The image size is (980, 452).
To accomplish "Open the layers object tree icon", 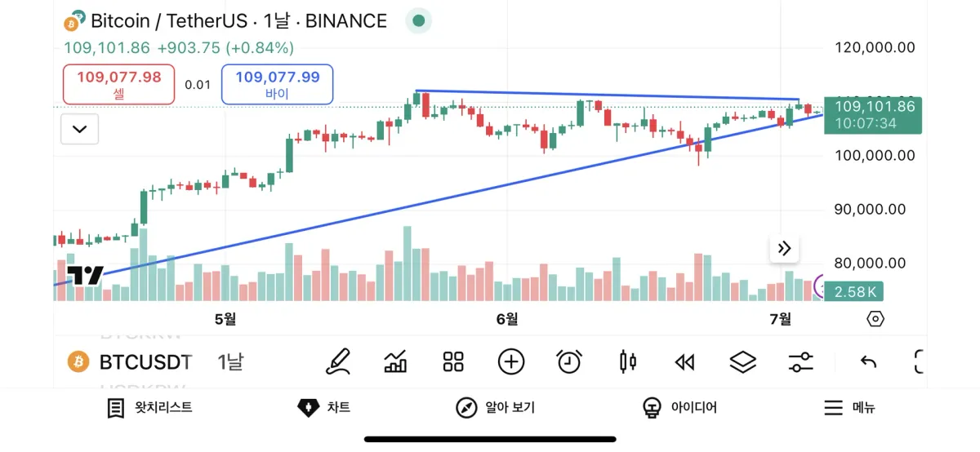I will [x=742, y=361].
